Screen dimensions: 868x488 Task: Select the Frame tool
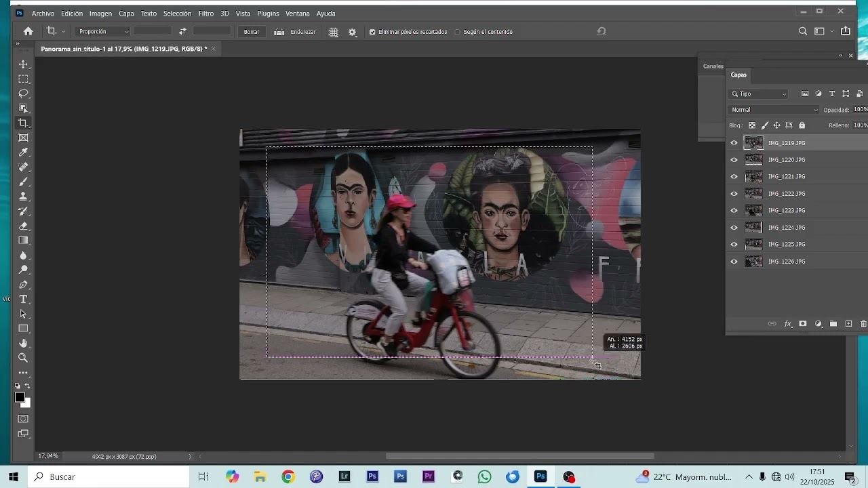click(23, 138)
